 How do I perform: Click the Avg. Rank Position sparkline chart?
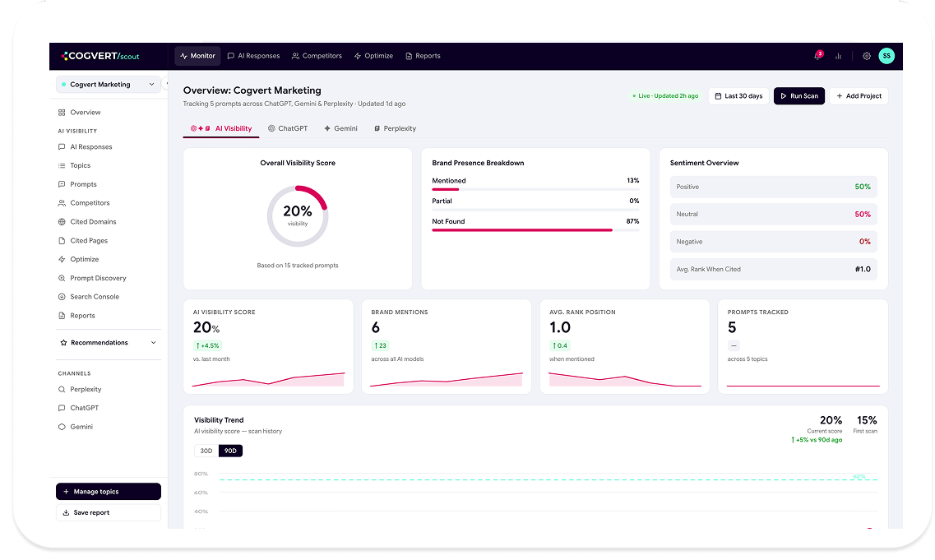625,379
